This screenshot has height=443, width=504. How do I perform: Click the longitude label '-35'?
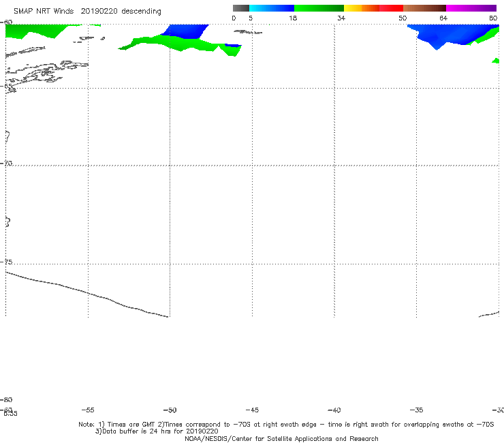[416, 410]
